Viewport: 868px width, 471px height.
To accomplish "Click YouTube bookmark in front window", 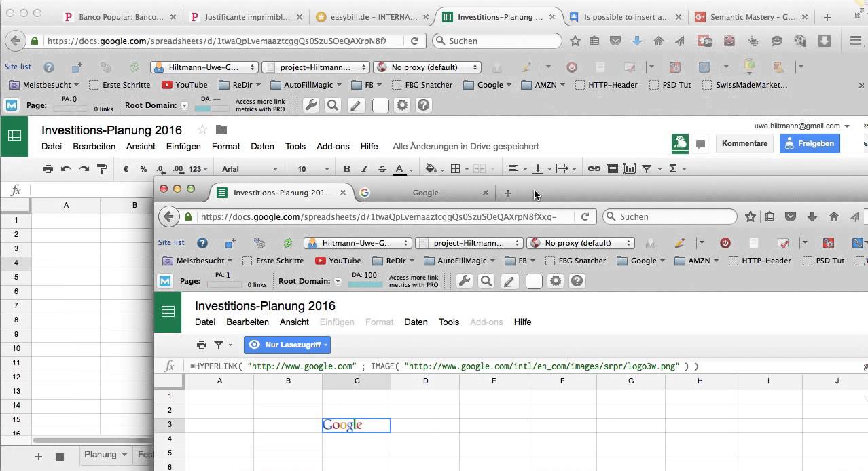I will coord(338,261).
